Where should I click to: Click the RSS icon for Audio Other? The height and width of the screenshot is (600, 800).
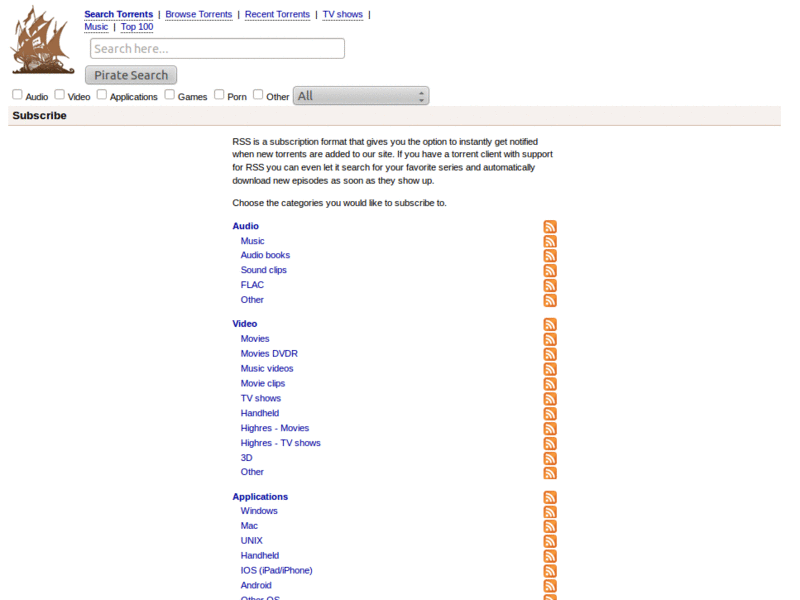[550, 301]
